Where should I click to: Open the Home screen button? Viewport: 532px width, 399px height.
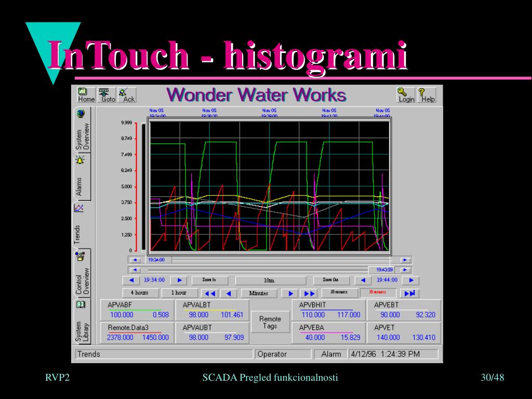pyautogui.click(x=86, y=95)
